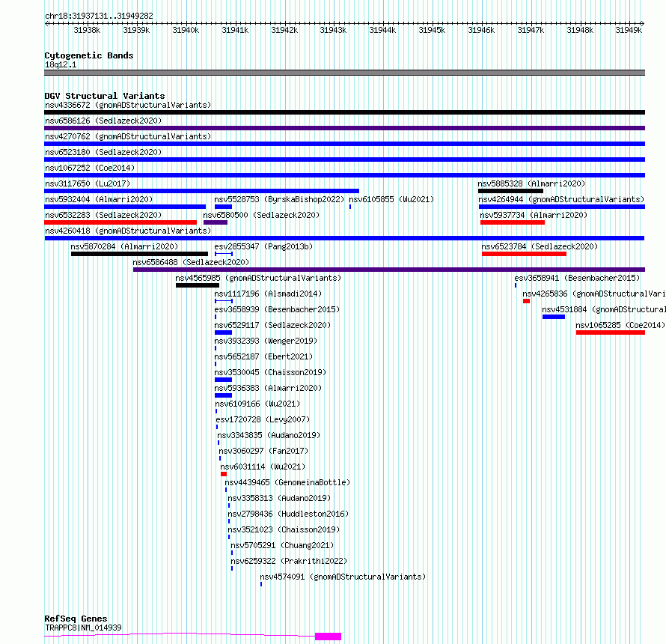Select the red nsv1065285 variant bar
This screenshot has width=666, height=644.
611,332
